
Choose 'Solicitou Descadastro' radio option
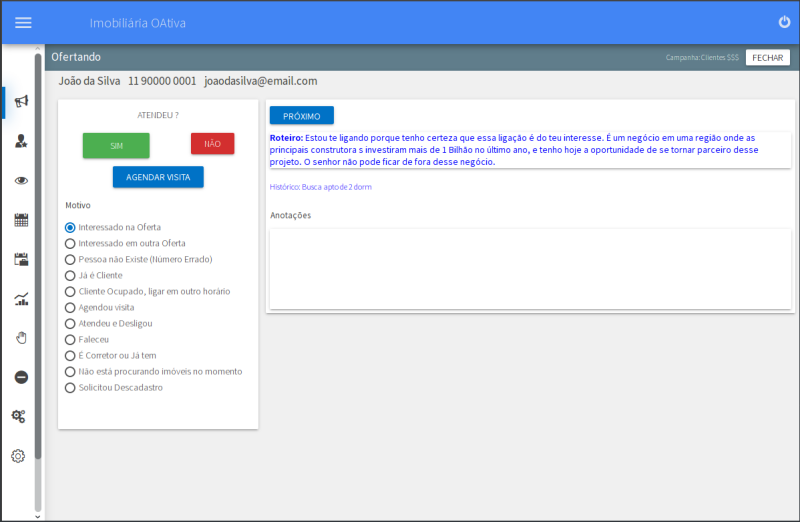70,387
